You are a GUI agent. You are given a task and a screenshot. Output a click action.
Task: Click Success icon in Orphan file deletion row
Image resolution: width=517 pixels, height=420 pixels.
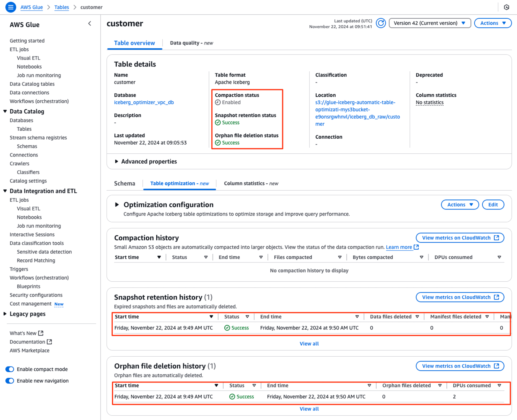[x=232, y=397]
